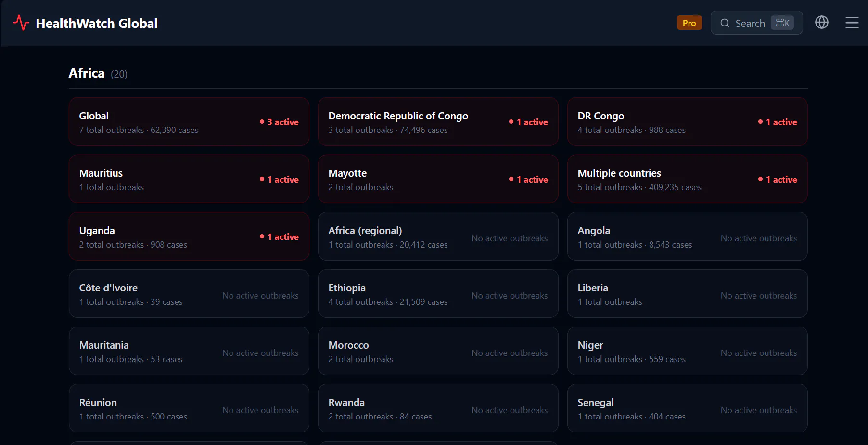Screen dimensions: 868x445
Task: Click '1 total outbreaks · 404 cases'
Action: pos(631,417)
